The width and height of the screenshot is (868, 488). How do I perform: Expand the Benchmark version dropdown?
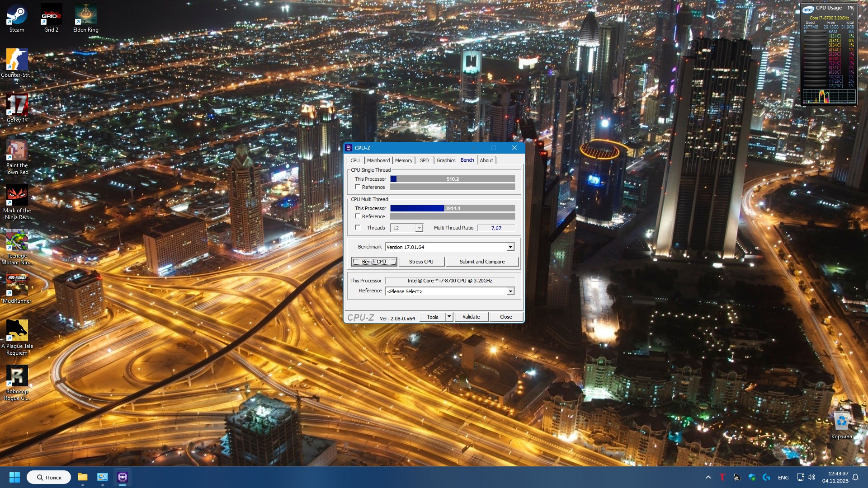(510, 247)
